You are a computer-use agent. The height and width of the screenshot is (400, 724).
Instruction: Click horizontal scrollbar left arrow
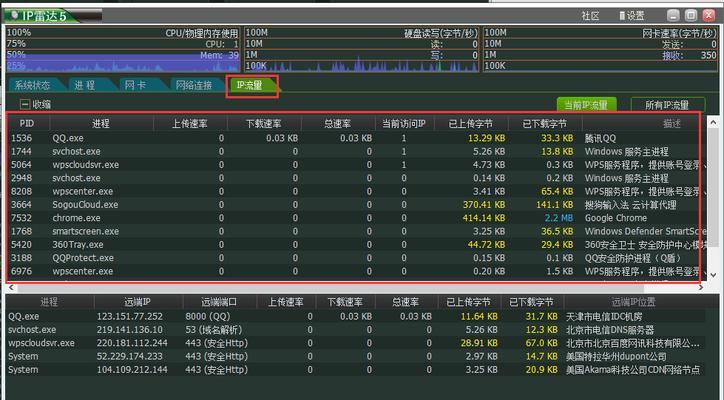11,287
